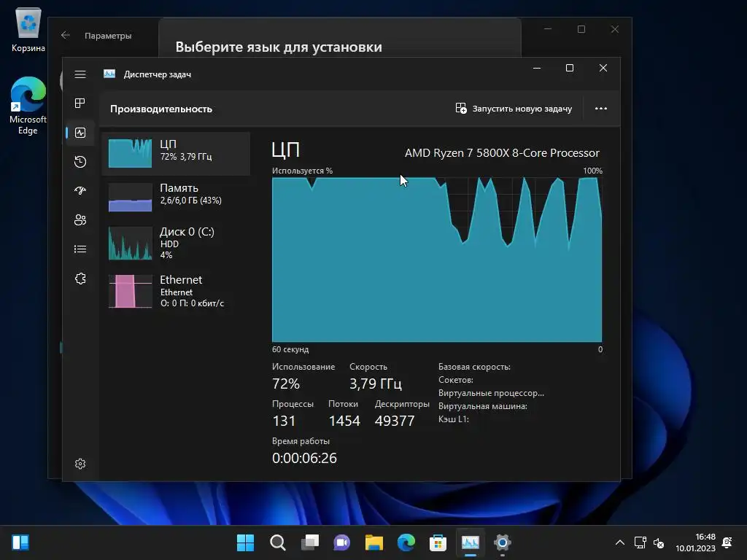Click the uptime value 0:00:06:26
This screenshot has width=747, height=560.
coord(304,458)
